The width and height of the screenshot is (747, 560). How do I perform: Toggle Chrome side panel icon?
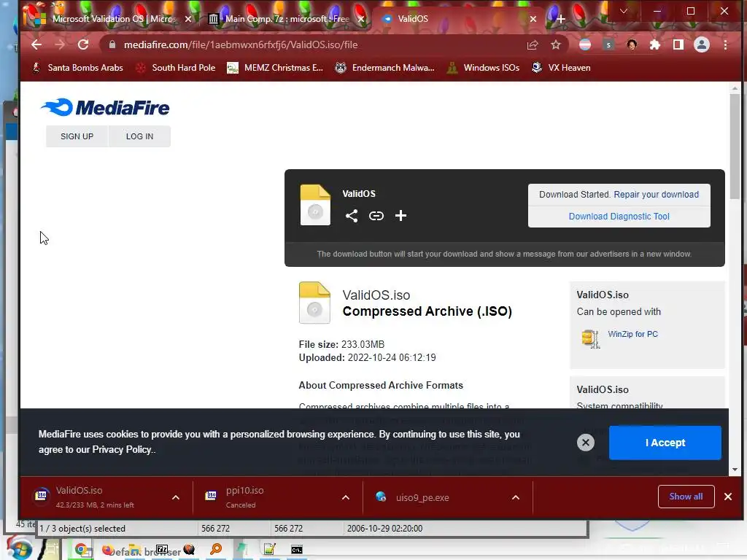pos(678,44)
